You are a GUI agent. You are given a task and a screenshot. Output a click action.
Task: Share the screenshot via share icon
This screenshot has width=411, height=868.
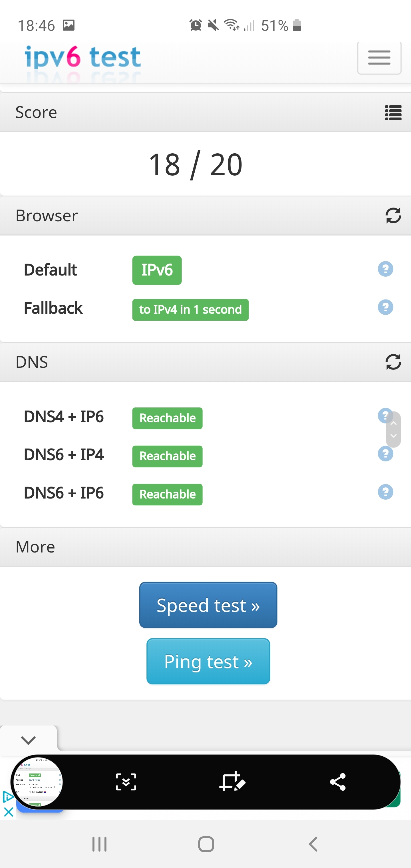(338, 782)
